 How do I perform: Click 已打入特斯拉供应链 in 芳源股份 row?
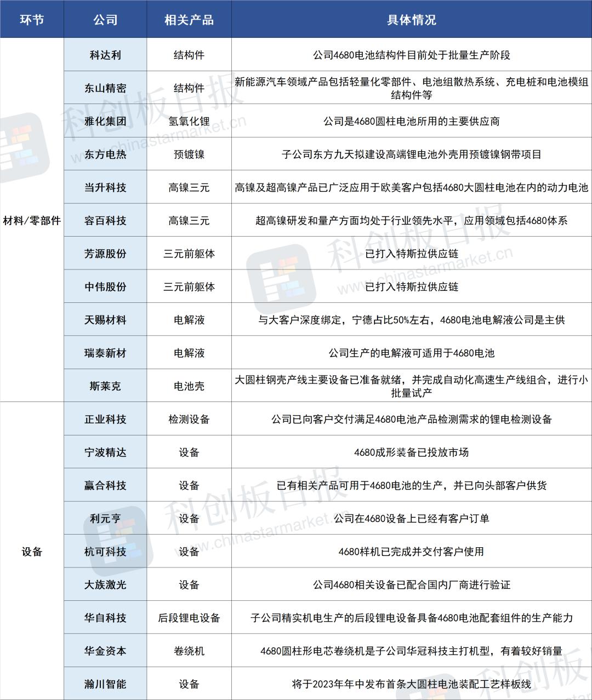(412, 254)
